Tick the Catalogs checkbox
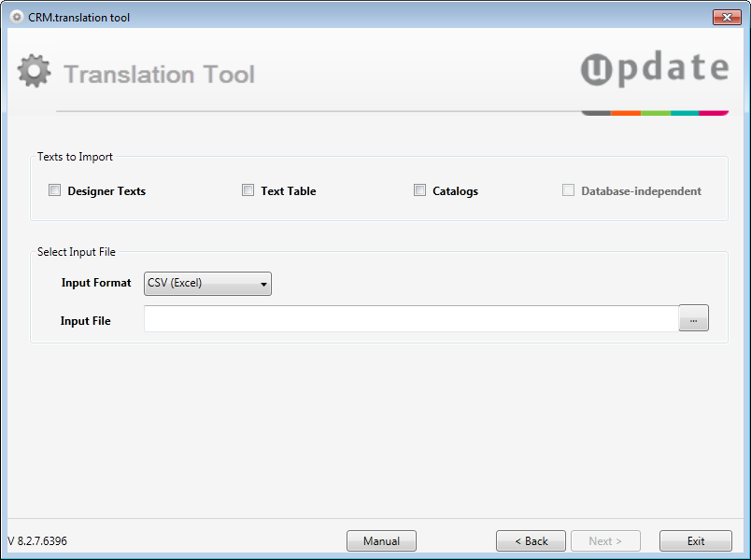Image resolution: width=751 pixels, height=560 pixels. tap(419, 190)
